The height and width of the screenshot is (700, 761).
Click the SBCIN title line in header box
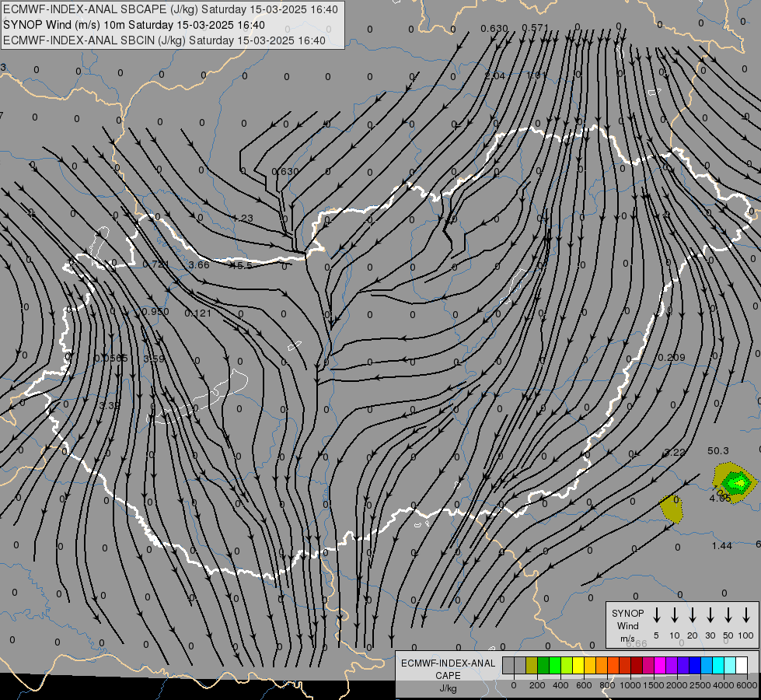164,40
